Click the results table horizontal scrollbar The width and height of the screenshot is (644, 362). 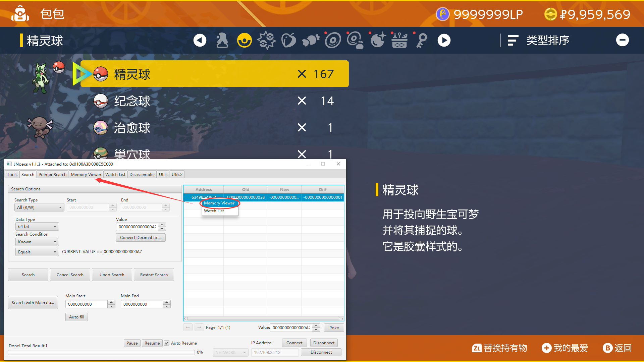[x=264, y=319]
